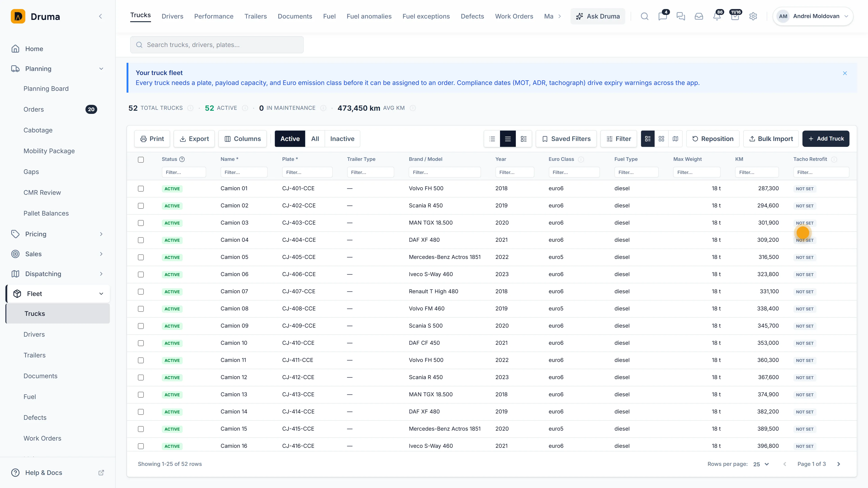Show the Inactive trucks tab
868x488 pixels.
342,139
